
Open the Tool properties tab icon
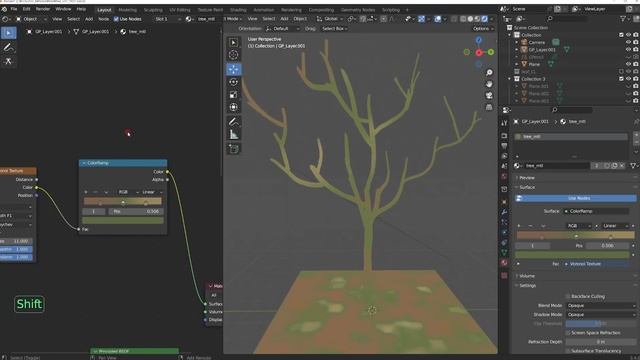(504, 123)
